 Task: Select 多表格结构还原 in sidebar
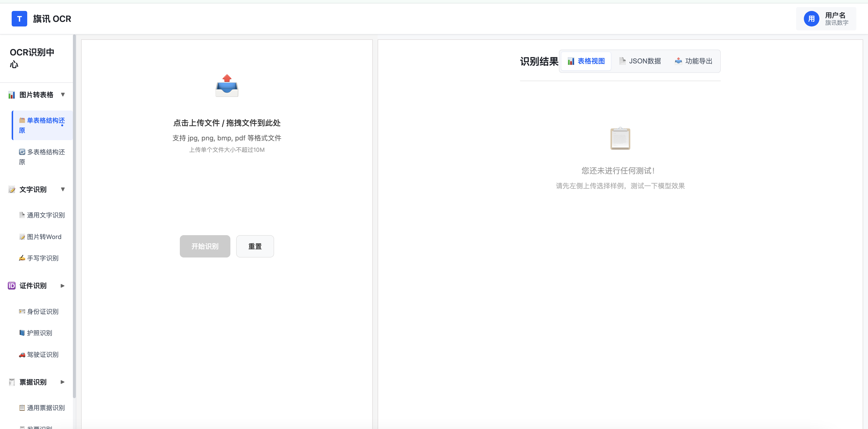point(43,157)
